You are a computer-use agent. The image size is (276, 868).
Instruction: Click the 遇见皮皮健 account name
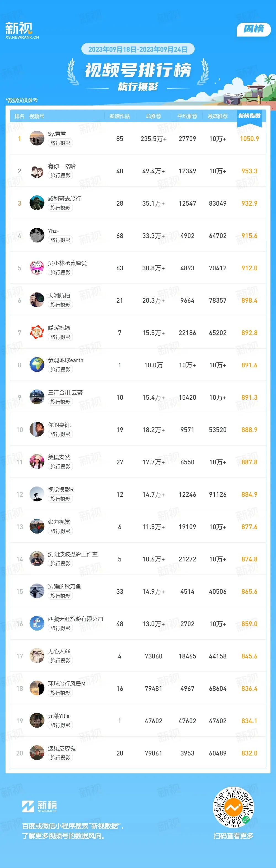coord(62,748)
